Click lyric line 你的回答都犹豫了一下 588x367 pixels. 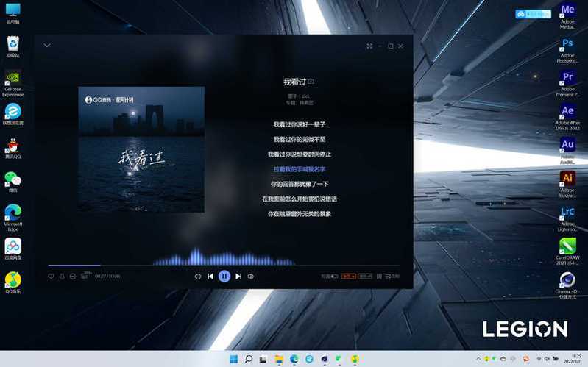pyautogui.click(x=300, y=184)
